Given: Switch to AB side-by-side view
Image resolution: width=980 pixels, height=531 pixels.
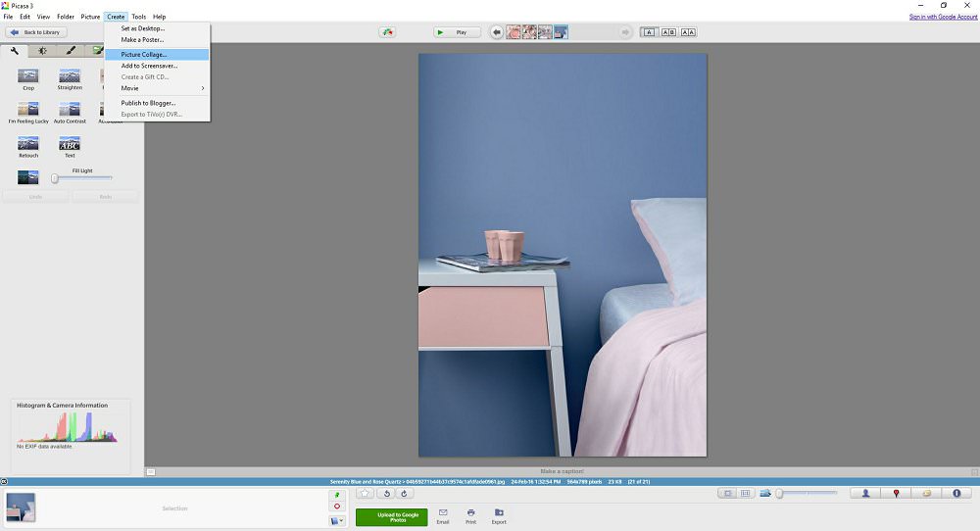Looking at the screenshot, I should click(x=668, y=32).
